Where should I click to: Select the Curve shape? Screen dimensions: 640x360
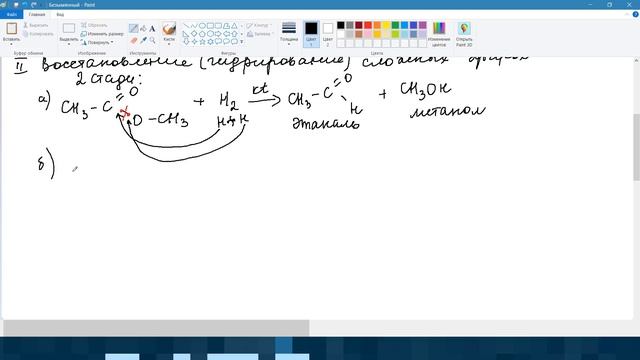coord(194,26)
